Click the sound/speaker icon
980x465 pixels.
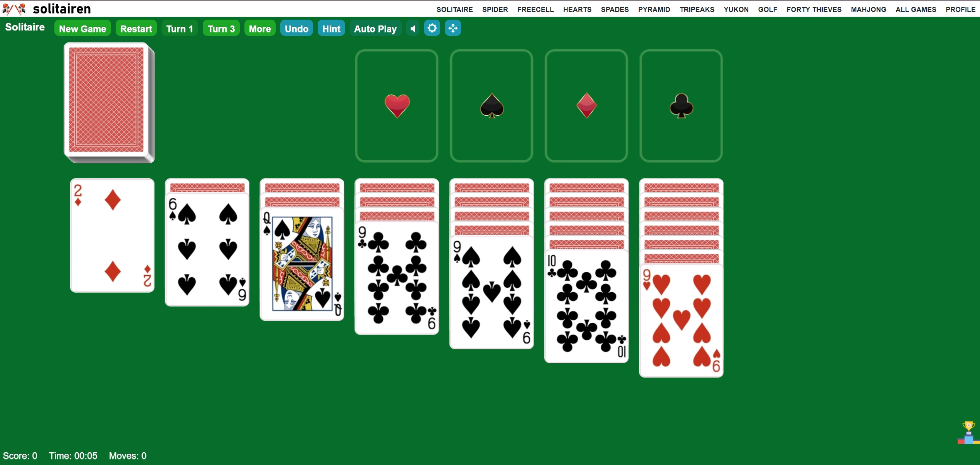(411, 28)
